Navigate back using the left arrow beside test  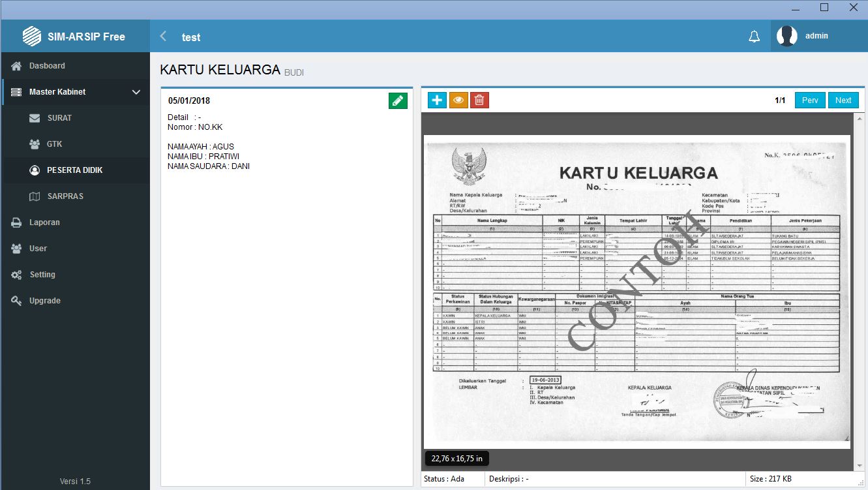click(x=162, y=37)
